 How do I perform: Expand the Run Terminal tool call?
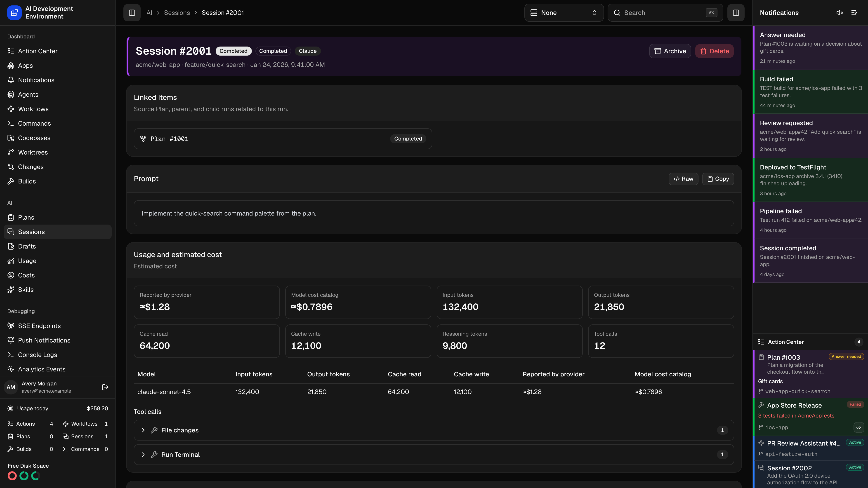[x=434, y=455]
